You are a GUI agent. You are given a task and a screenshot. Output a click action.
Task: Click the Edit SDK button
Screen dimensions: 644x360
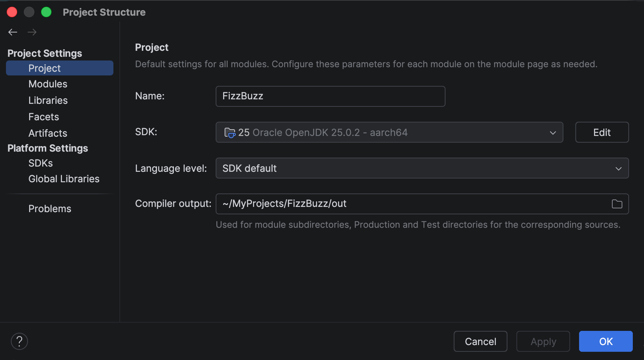[602, 132]
